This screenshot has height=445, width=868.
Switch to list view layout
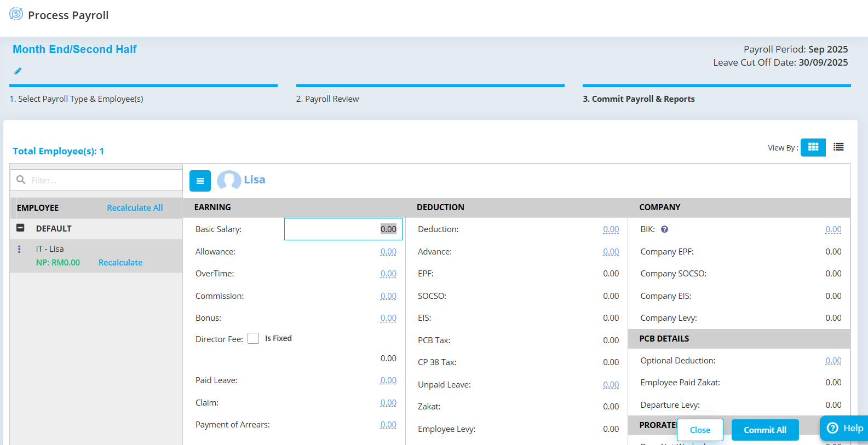click(x=838, y=147)
